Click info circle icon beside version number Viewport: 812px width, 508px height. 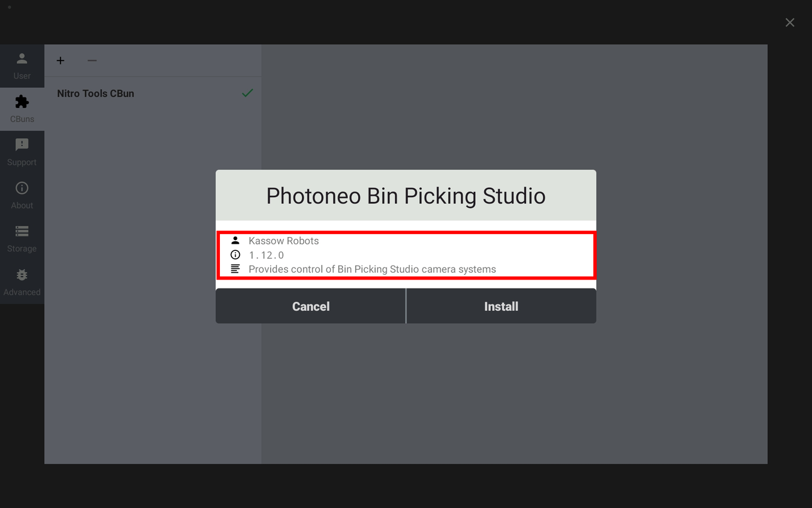[235, 255]
